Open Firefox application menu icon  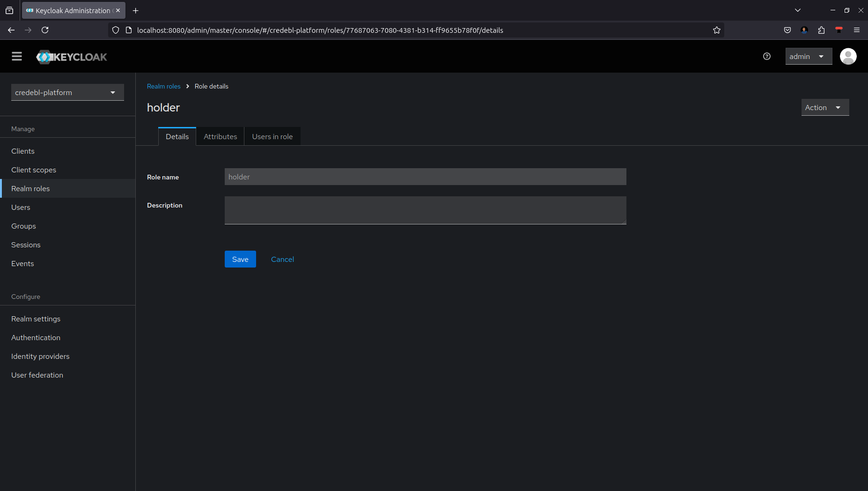[857, 30]
